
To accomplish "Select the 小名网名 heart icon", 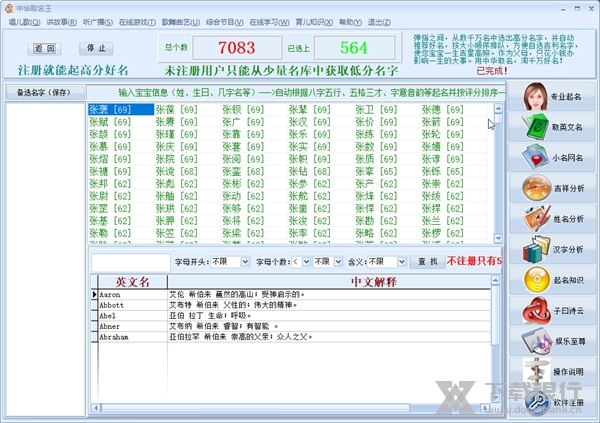I will point(536,157).
